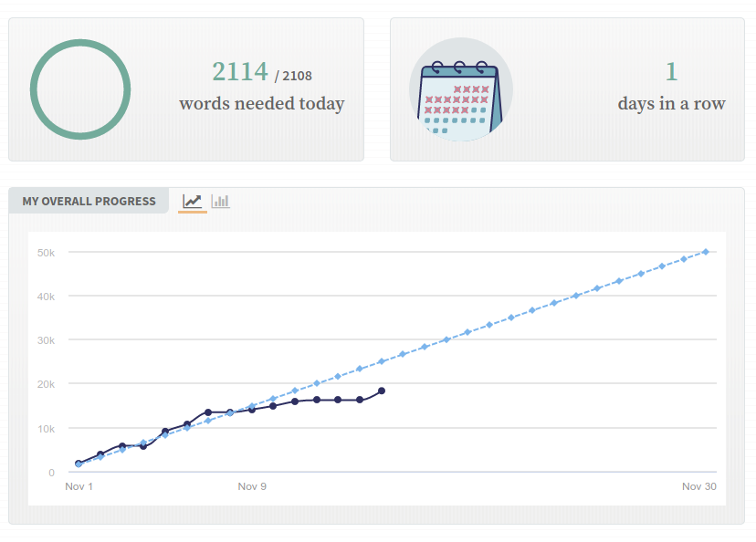Image resolution: width=756 pixels, height=542 pixels.
Task: Open the My Overall Progress tab
Action: click(x=89, y=201)
